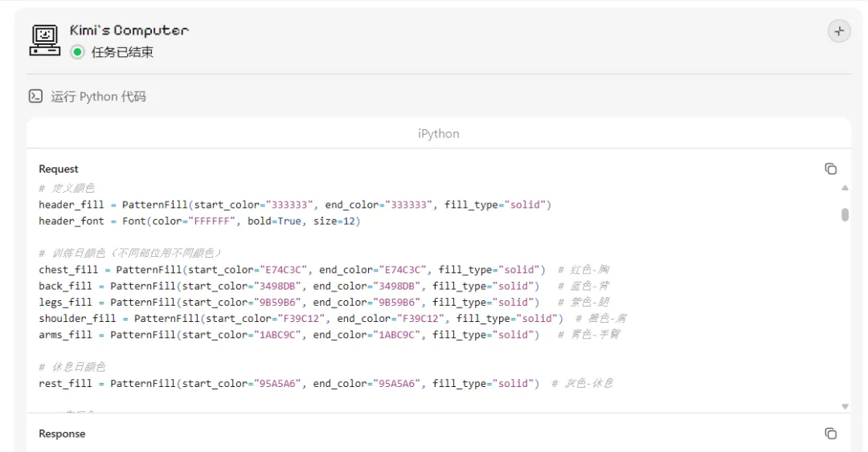Click the chest_fill E74C3C color line

click(x=292, y=270)
